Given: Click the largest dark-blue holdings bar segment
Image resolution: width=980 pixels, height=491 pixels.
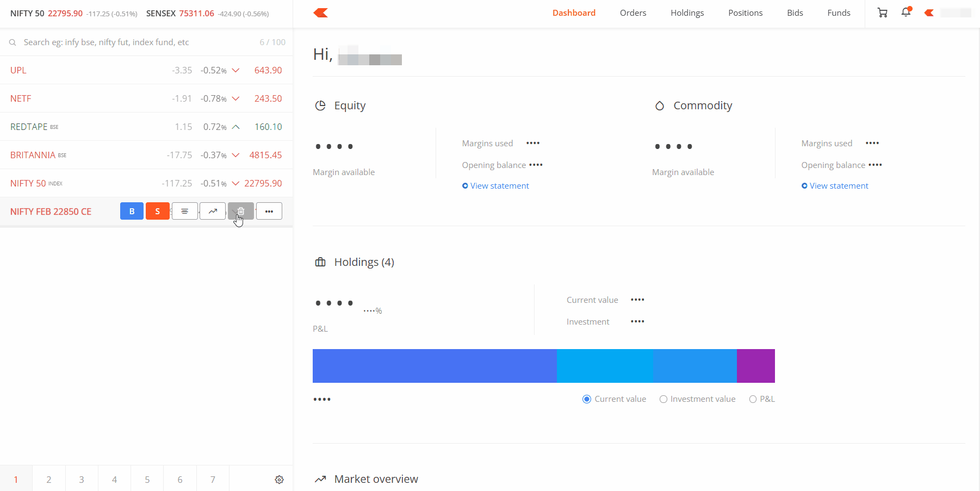Looking at the screenshot, I should (x=435, y=366).
